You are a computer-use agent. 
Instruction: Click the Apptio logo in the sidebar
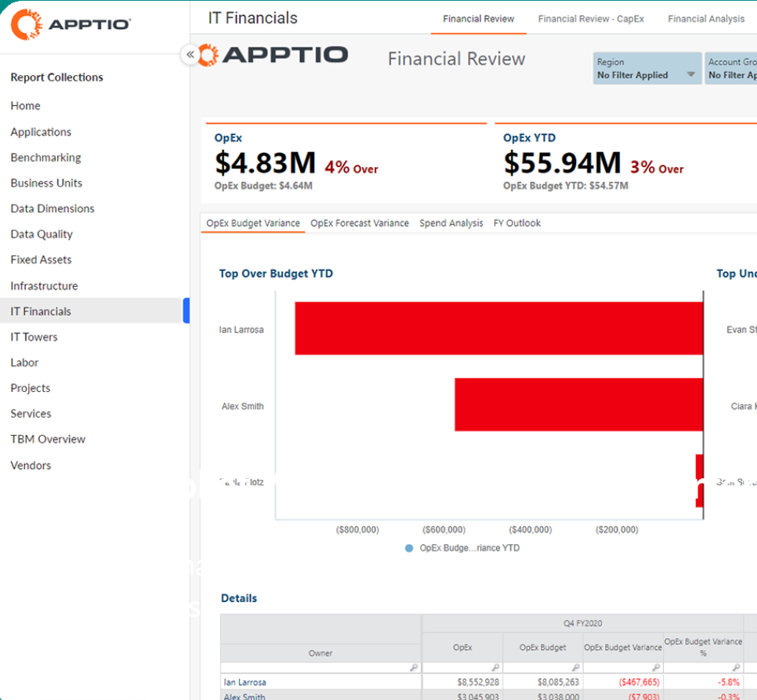coord(71,24)
